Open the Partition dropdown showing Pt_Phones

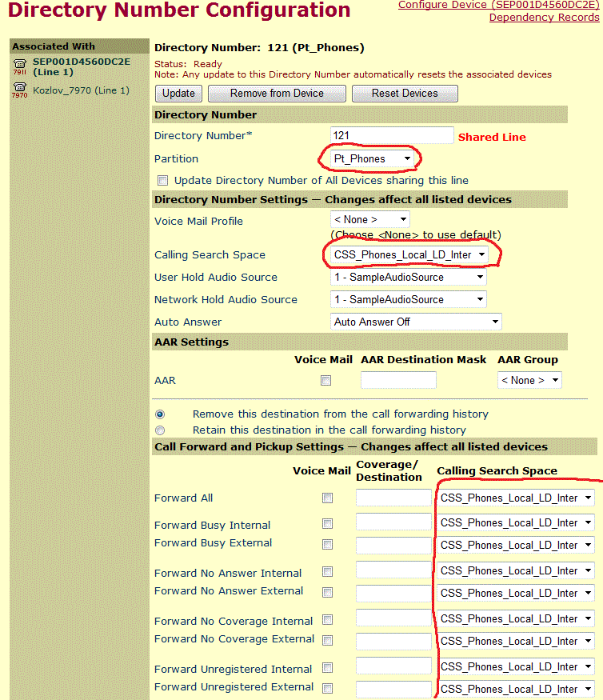point(375,159)
